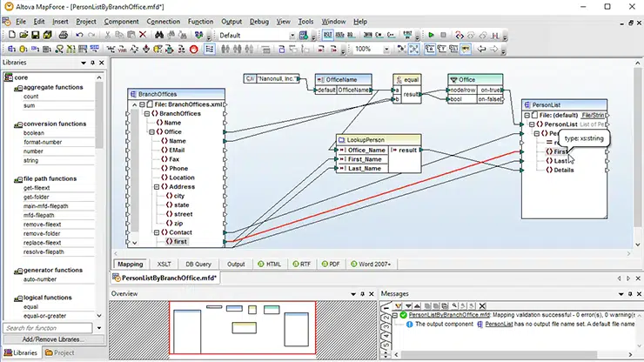Click the Undo arrow icon

[x=79, y=36]
